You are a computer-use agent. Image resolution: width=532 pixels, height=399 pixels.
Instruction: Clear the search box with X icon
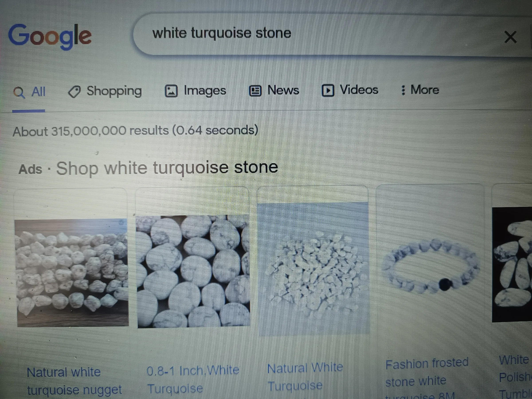[510, 37]
